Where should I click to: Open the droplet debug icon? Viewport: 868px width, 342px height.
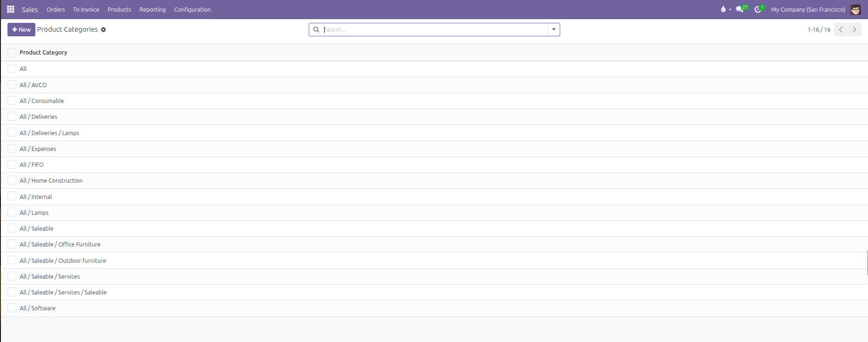[x=723, y=9]
